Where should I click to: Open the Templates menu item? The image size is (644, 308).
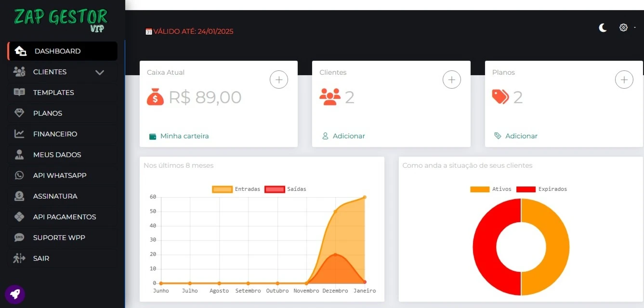pyautogui.click(x=62, y=93)
